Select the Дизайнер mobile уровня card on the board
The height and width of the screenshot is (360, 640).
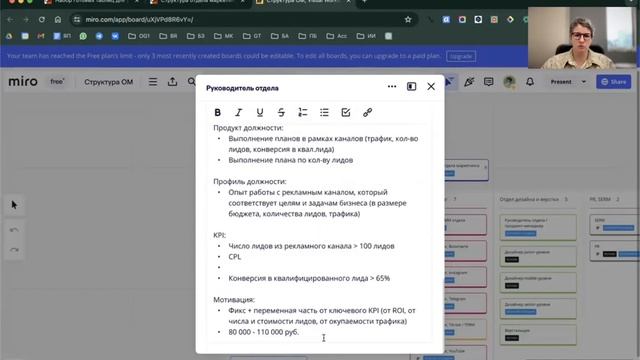tap(538, 282)
